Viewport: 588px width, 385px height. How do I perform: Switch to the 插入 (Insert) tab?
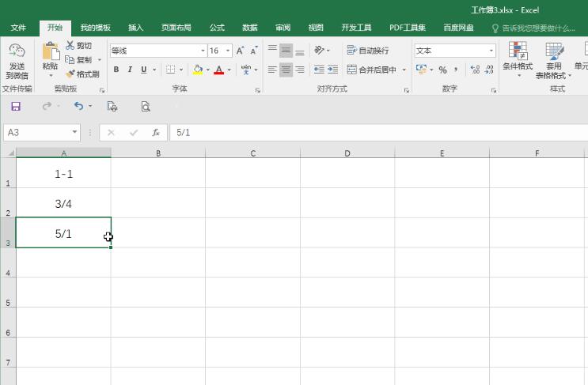(x=135, y=28)
